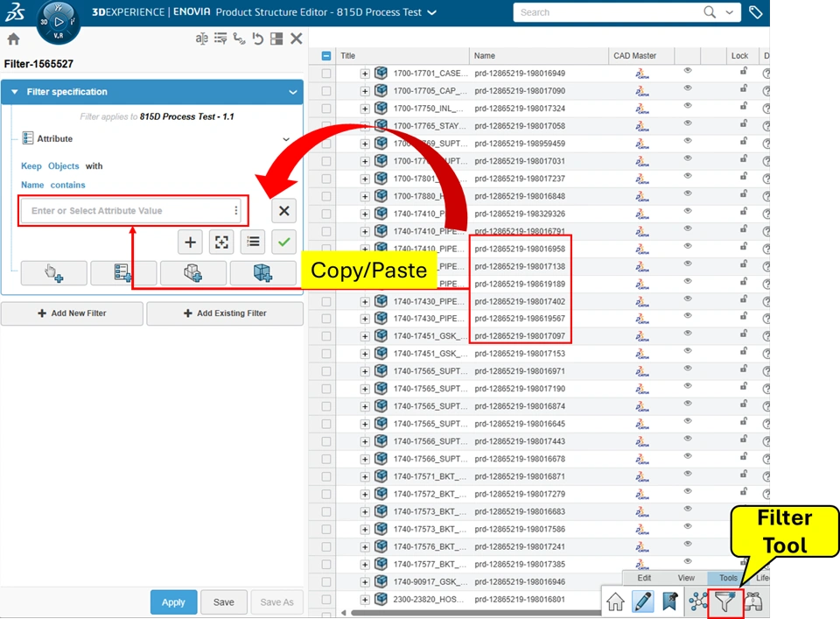Expand the 1740-90917_GSK tree node
840x619 pixels.
pyautogui.click(x=365, y=582)
